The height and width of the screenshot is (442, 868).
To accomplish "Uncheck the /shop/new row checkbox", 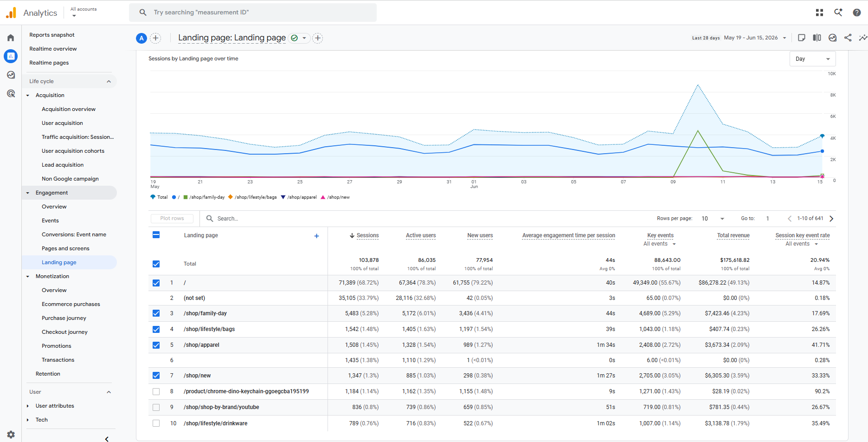I will coord(156,376).
